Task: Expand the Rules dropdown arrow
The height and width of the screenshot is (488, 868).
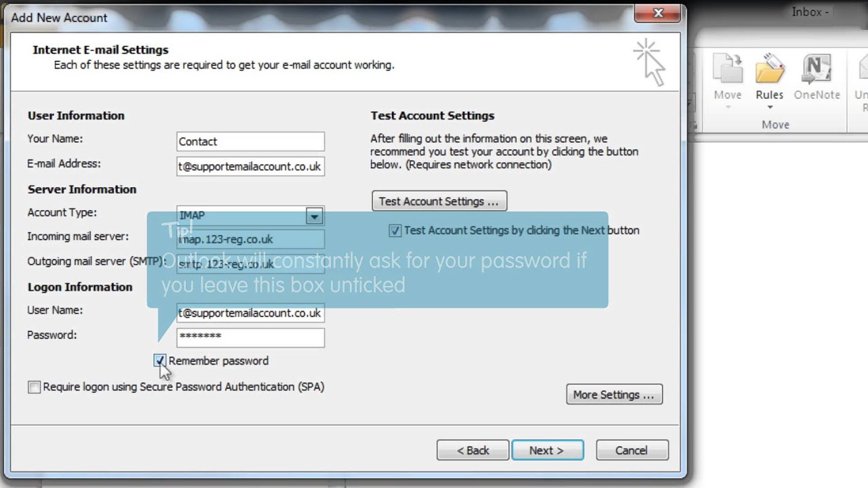Action: coord(770,107)
